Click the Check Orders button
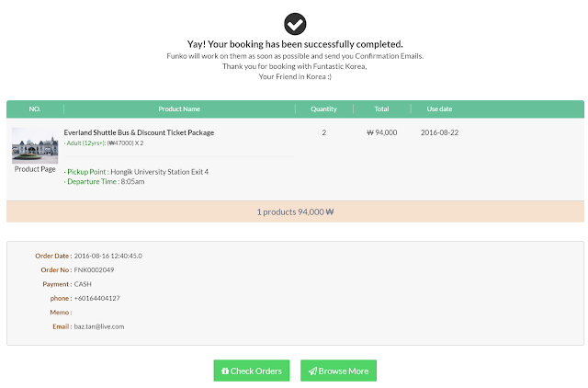Screen dimensions: 588x388 252,371
